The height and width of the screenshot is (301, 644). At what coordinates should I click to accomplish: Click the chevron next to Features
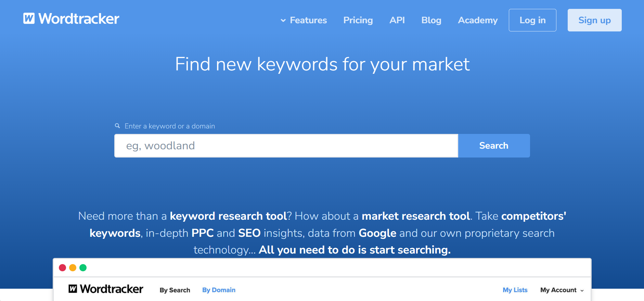point(283,20)
